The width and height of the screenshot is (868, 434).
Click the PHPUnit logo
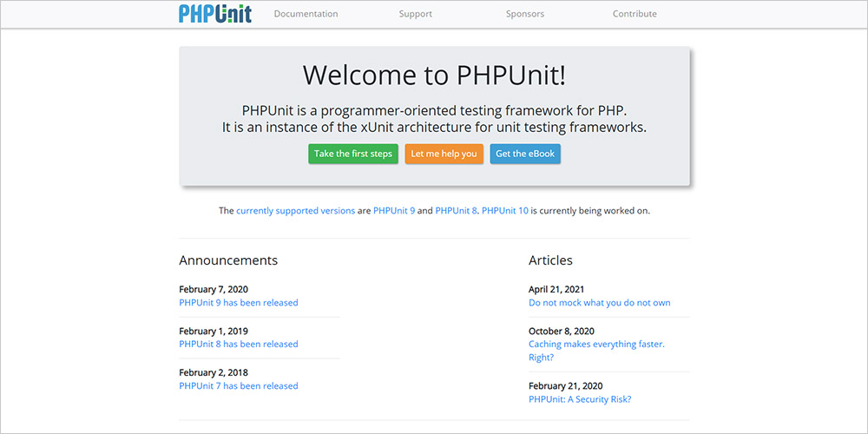215,14
